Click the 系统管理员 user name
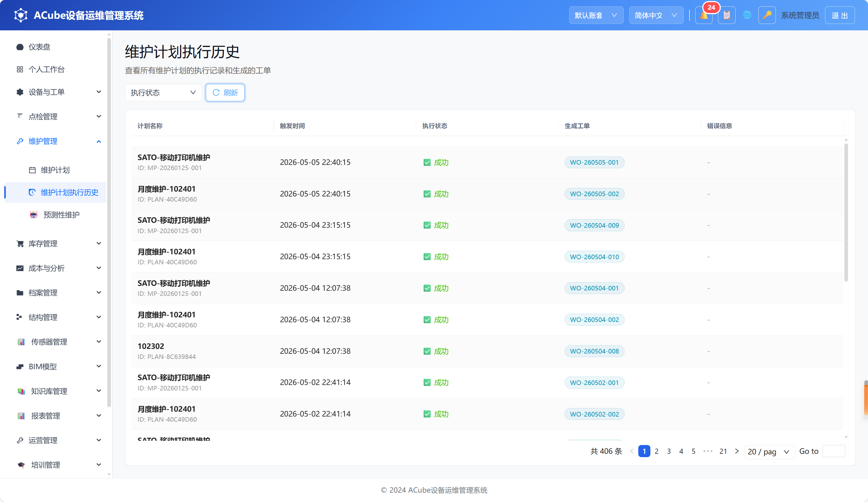This screenshot has height=502, width=868. [x=800, y=15]
